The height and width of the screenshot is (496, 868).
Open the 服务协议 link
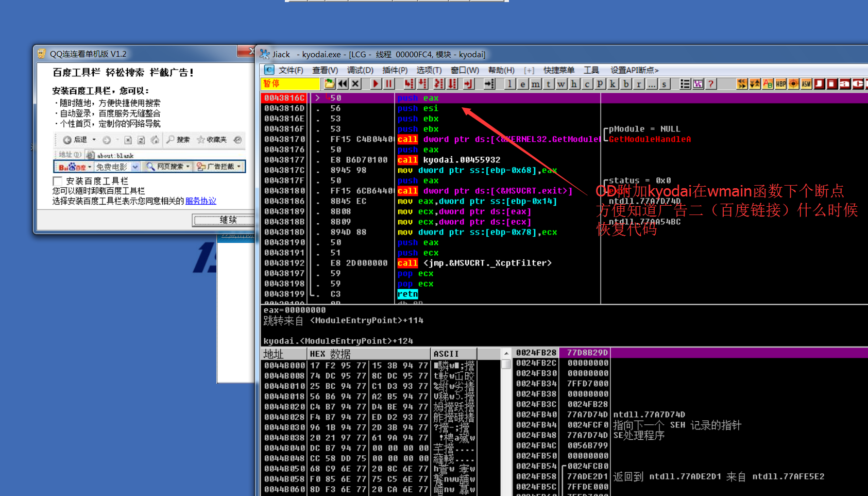201,201
